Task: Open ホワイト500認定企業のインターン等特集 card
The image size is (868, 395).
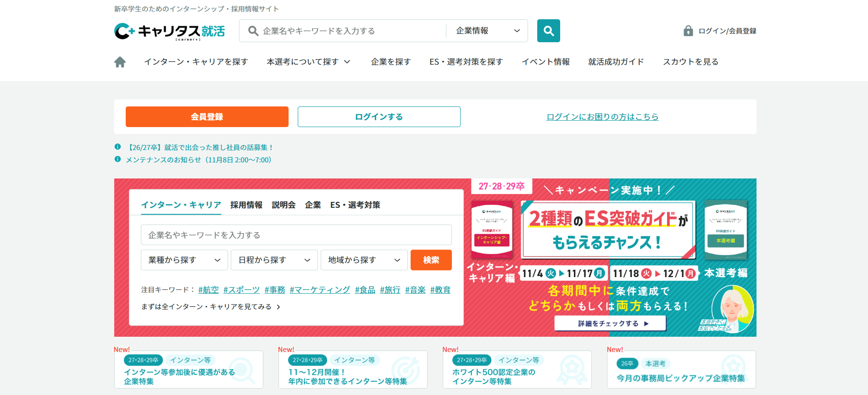Action: pyautogui.click(x=517, y=369)
